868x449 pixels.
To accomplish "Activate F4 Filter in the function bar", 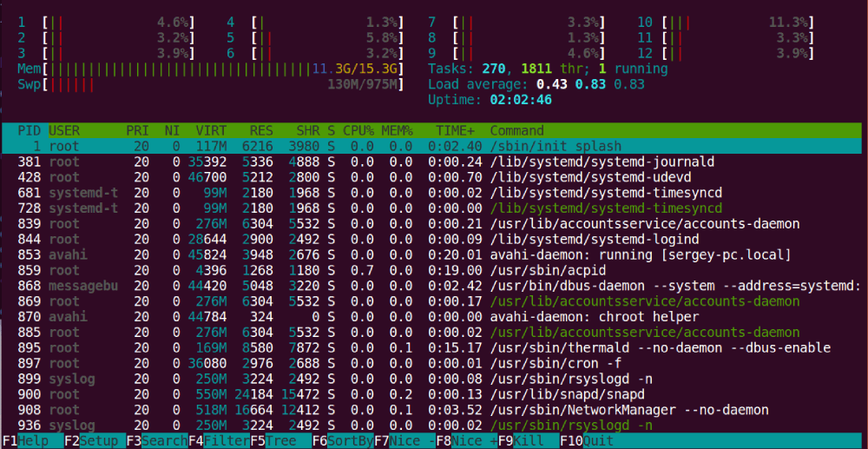I will (220, 441).
